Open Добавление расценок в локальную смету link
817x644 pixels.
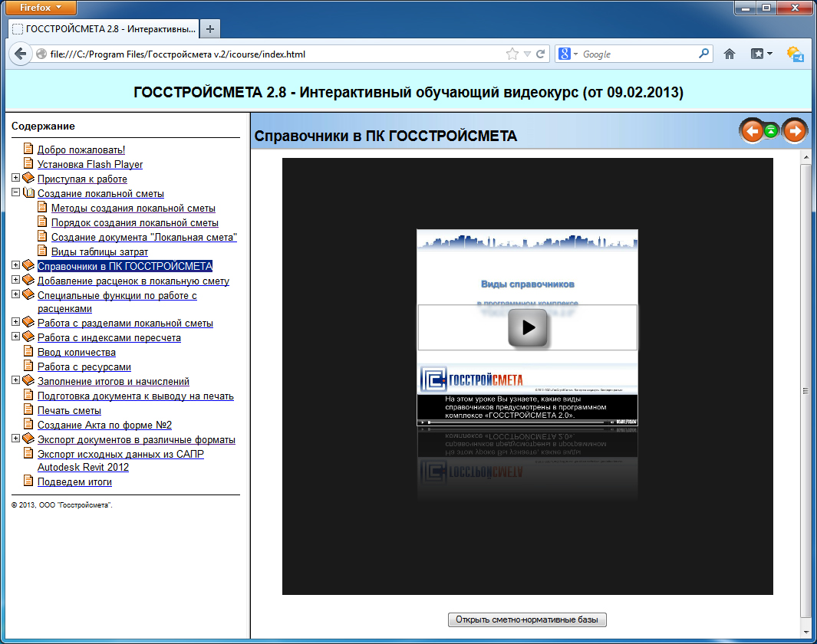pyautogui.click(x=133, y=281)
